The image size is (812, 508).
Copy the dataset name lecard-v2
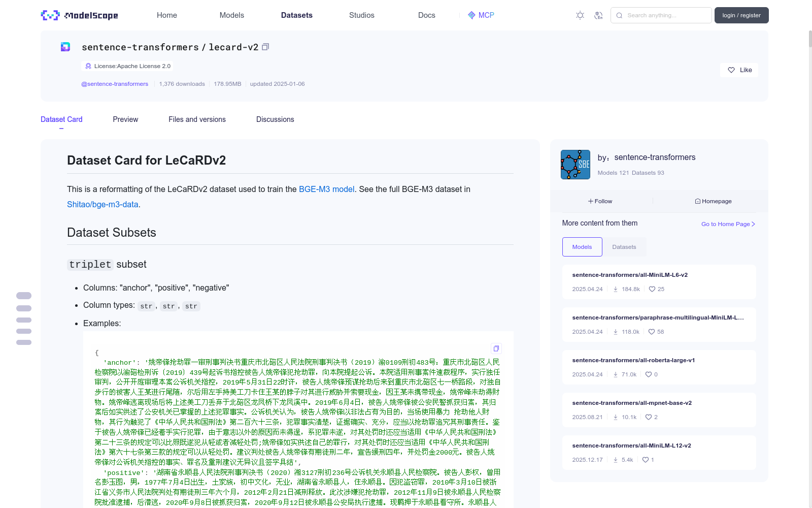pos(265,47)
